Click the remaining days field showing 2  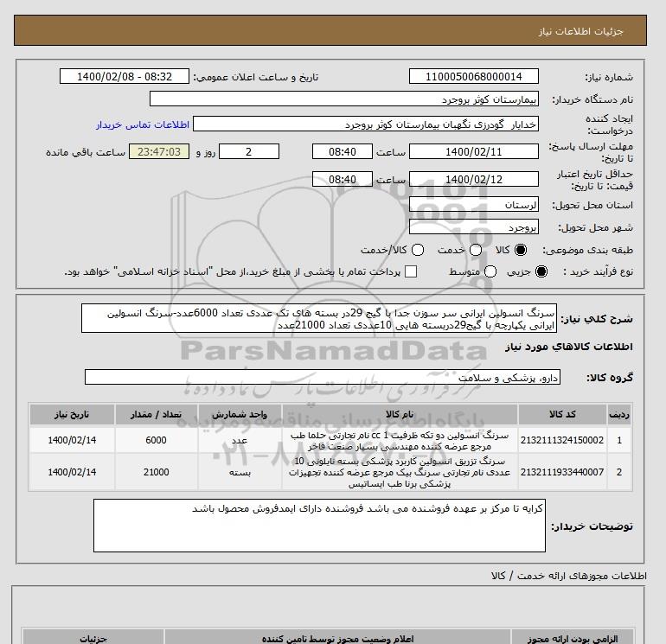pyautogui.click(x=249, y=151)
